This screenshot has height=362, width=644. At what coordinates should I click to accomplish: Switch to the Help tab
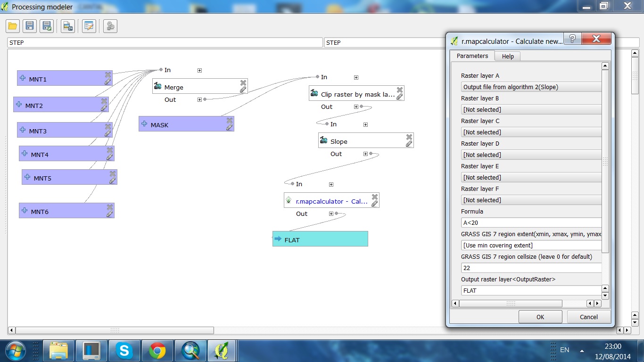pos(508,56)
